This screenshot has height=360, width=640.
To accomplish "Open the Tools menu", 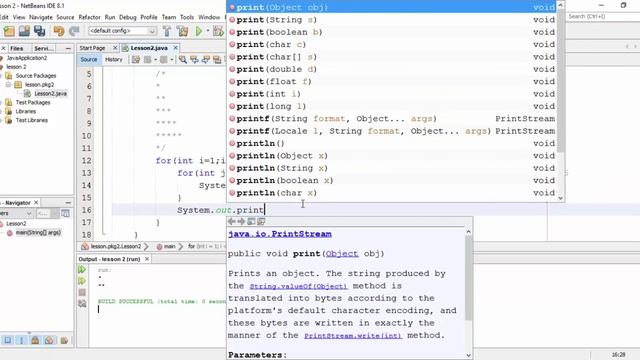I will [x=187, y=17].
